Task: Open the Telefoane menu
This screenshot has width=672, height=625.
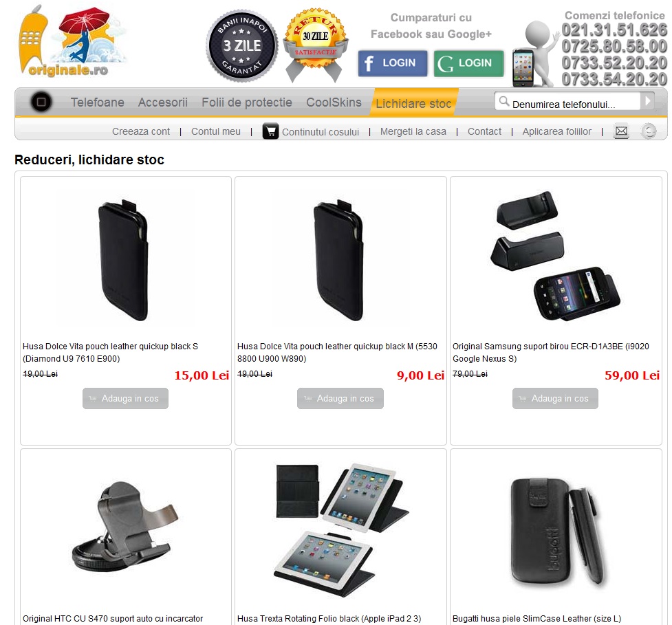Action: [97, 102]
